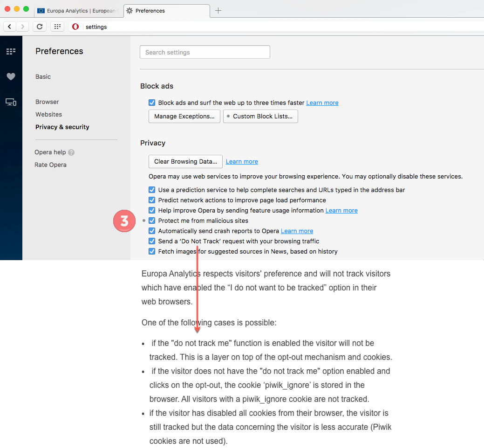This screenshot has width=484, height=448.
Task: Reload the page with the refresh icon
Action: pyautogui.click(x=40, y=27)
